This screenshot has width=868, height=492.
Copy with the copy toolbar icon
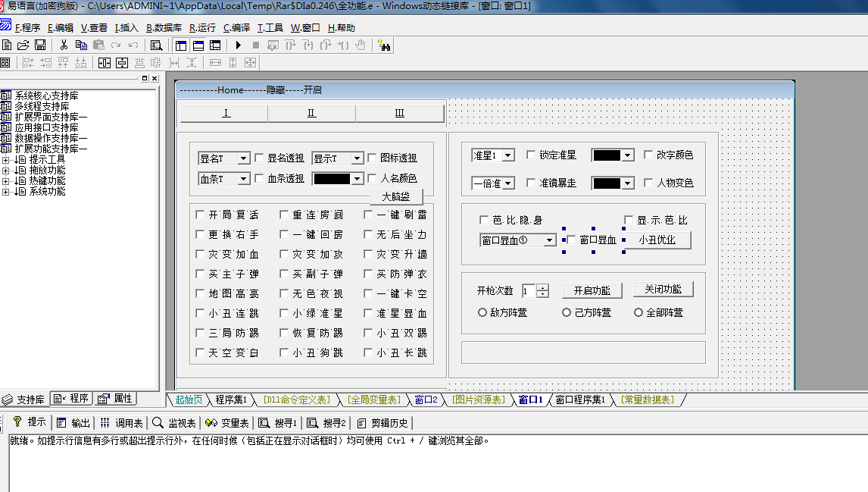click(x=81, y=45)
